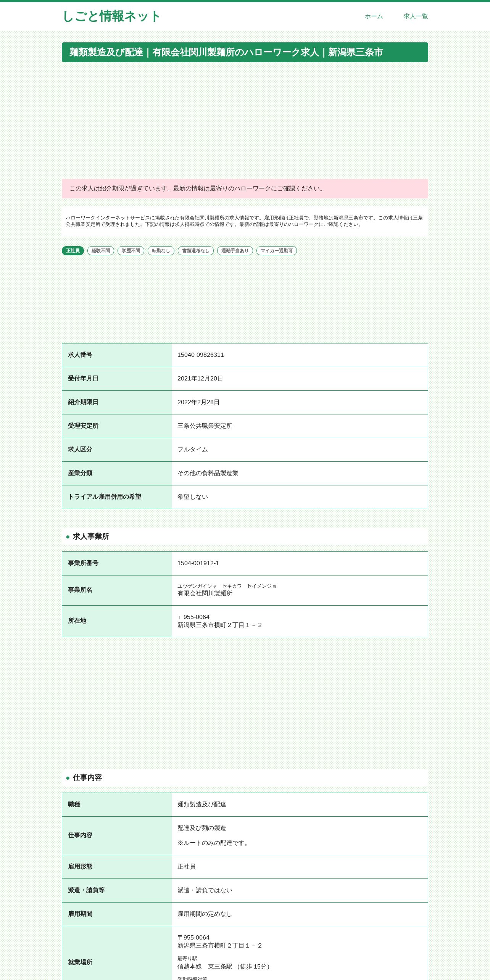Click the 求人番号 row label

point(80,355)
